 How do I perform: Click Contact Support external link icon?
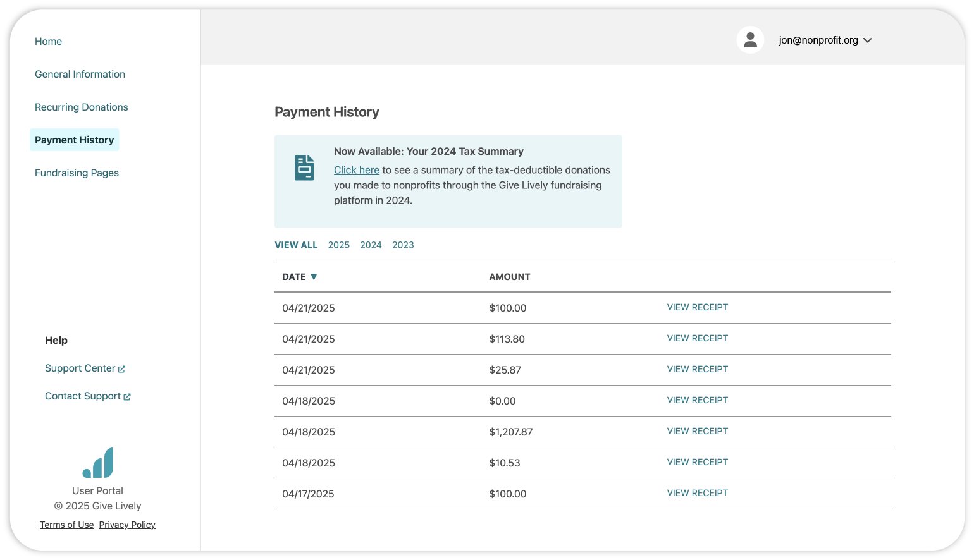(127, 397)
